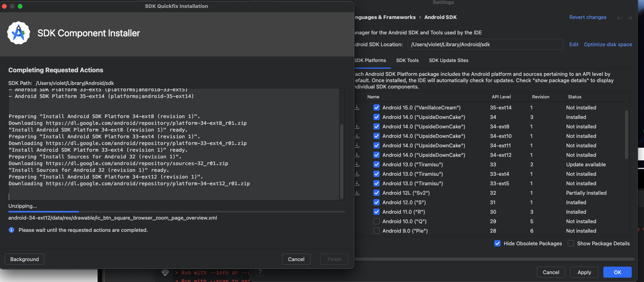The image size is (644, 282).
Task: Click the SDK platforms table vertical scrollbar
Action: [x=627, y=134]
